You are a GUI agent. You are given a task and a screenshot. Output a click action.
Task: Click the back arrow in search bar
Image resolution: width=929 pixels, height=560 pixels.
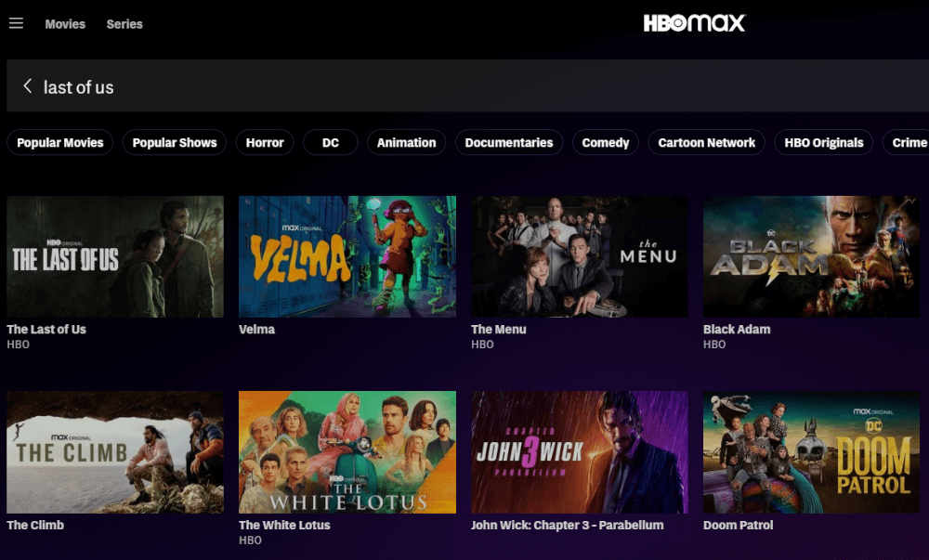coord(27,85)
